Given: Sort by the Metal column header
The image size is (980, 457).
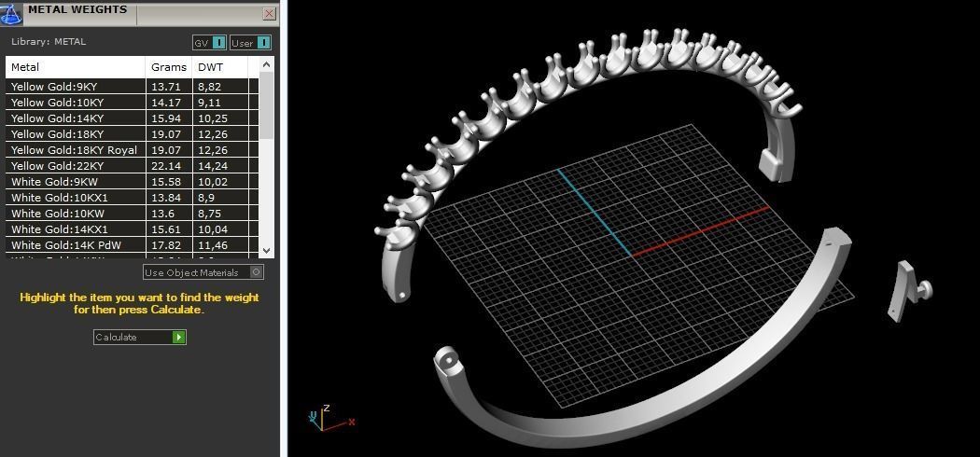Looking at the screenshot, I should (x=76, y=67).
